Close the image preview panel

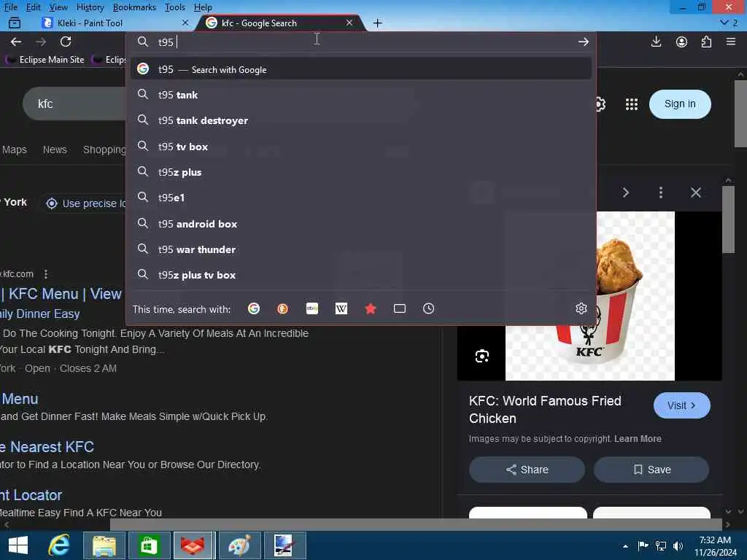(695, 192)
